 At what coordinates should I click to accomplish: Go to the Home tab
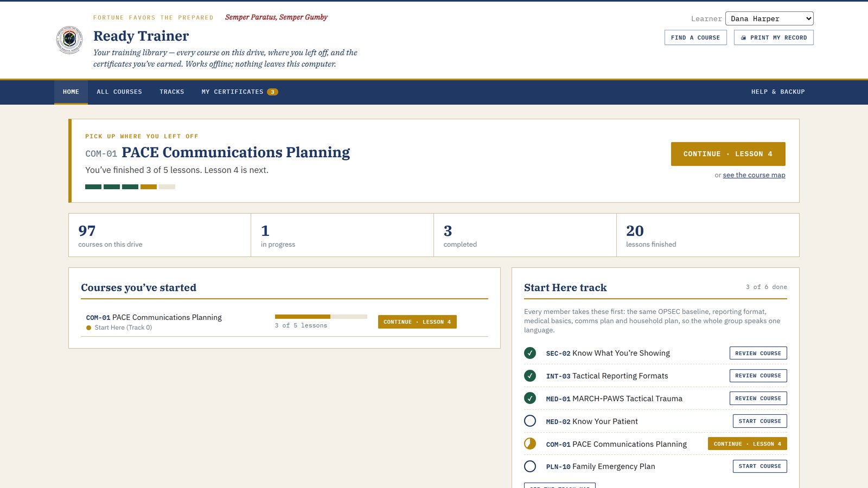point(71,92)
